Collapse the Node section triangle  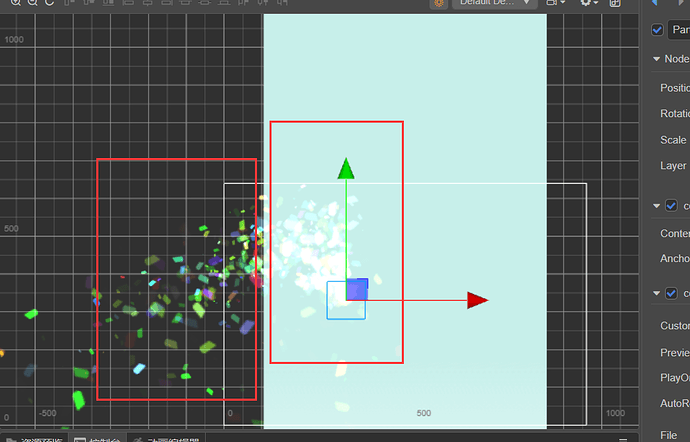[x=656, y=59]
